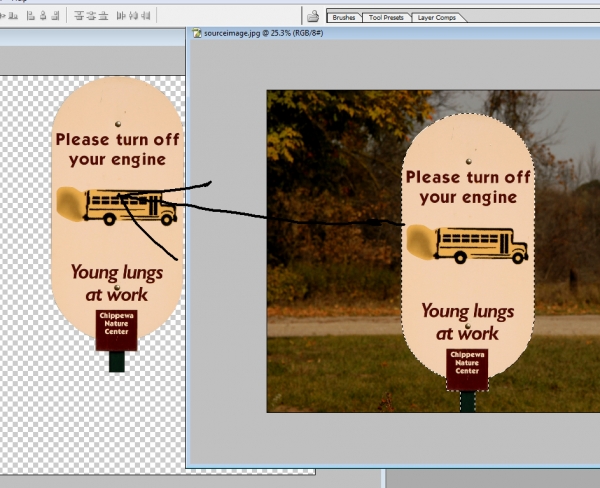Click the Distribute right edges icon
The image size is (600, 488).
[146, 16]
